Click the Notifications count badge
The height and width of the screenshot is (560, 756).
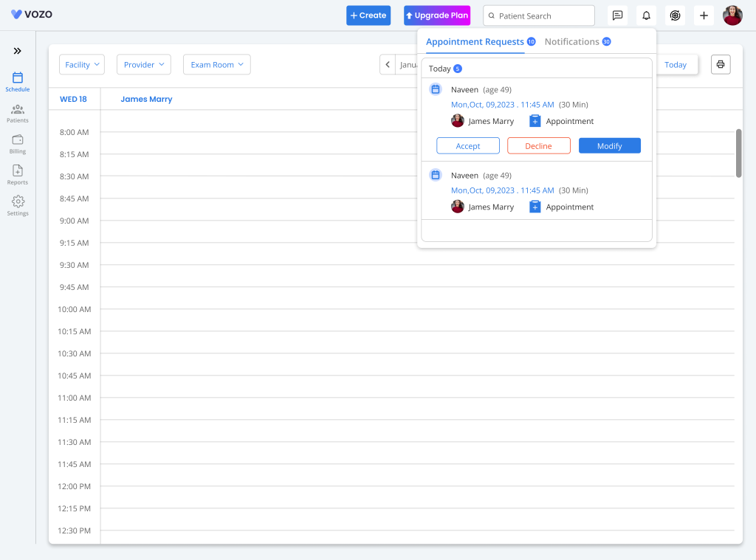click(607, 41)
